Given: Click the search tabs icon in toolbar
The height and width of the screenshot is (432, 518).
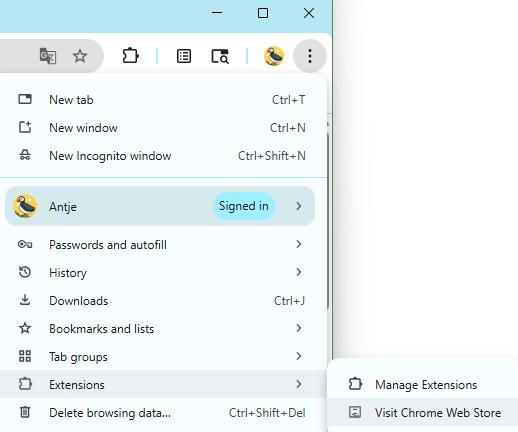Looking at the screenshot, I should [x=220, y=56].
